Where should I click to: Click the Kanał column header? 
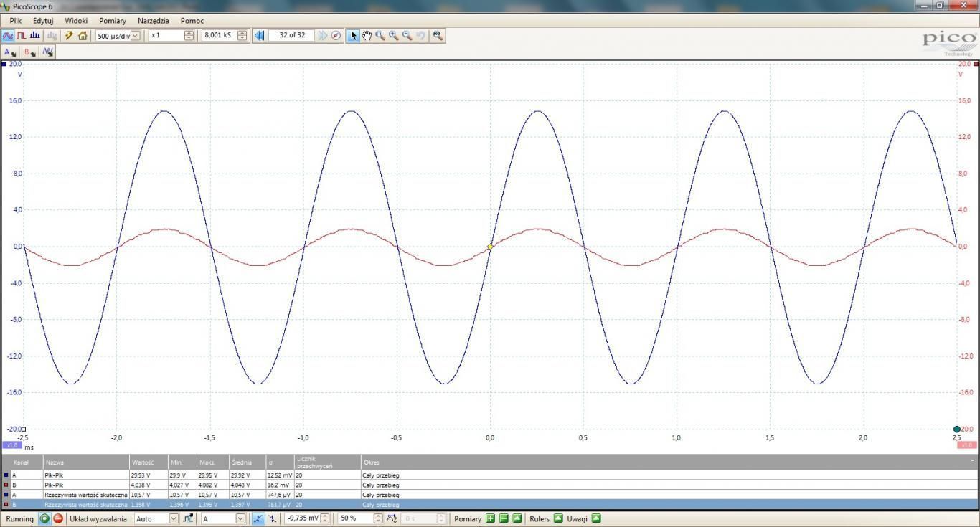click(x=21, y=462)
